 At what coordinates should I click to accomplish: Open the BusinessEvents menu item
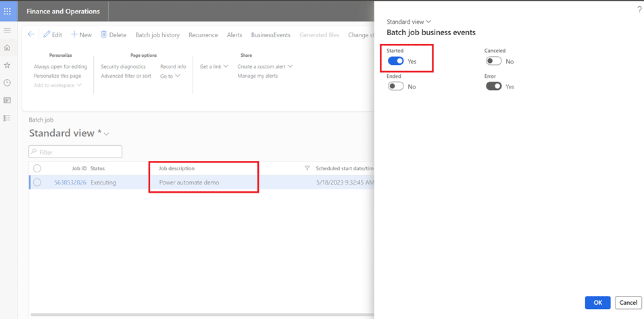point(271,35)
